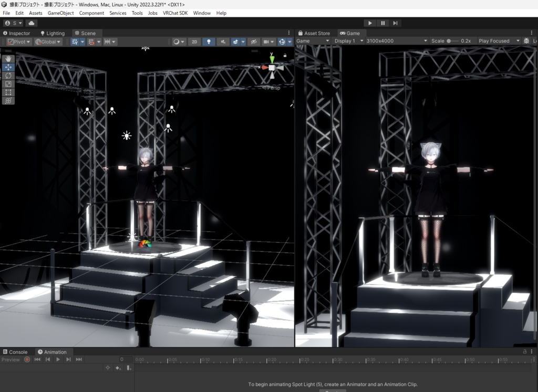Go to next keyframe in Animation
This screenshot has width=538, height=392.
tap(68, 359)
